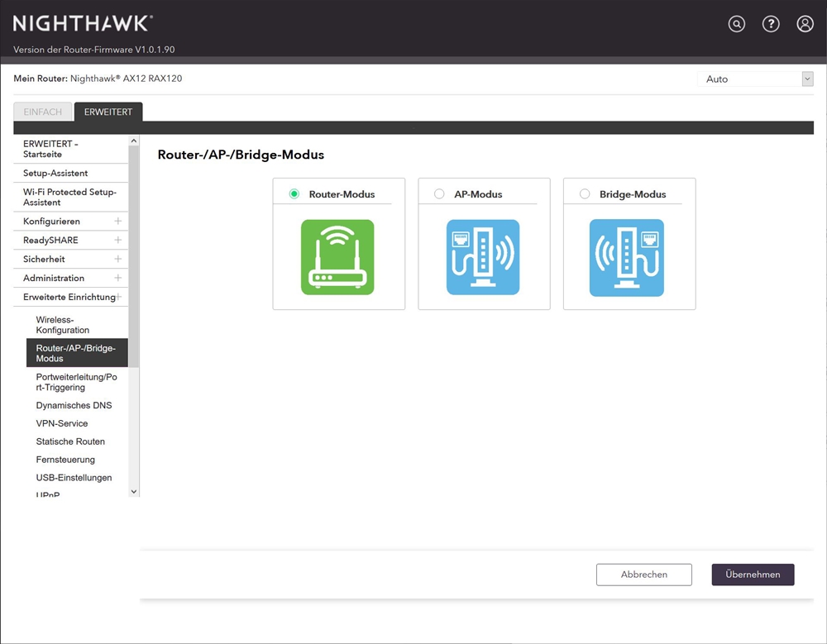This screenshot has width=827, height=644.
Task: Select the Bridge-Modus radio button
Action: pos(585,194)
